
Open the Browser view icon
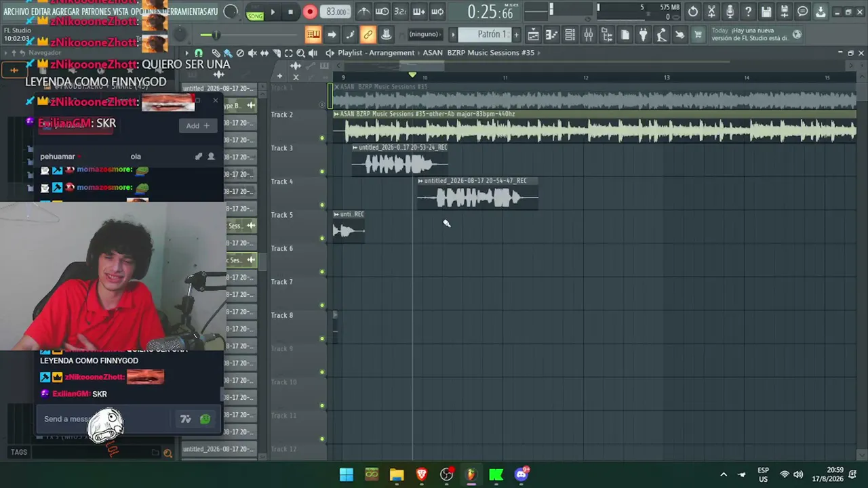607,35
